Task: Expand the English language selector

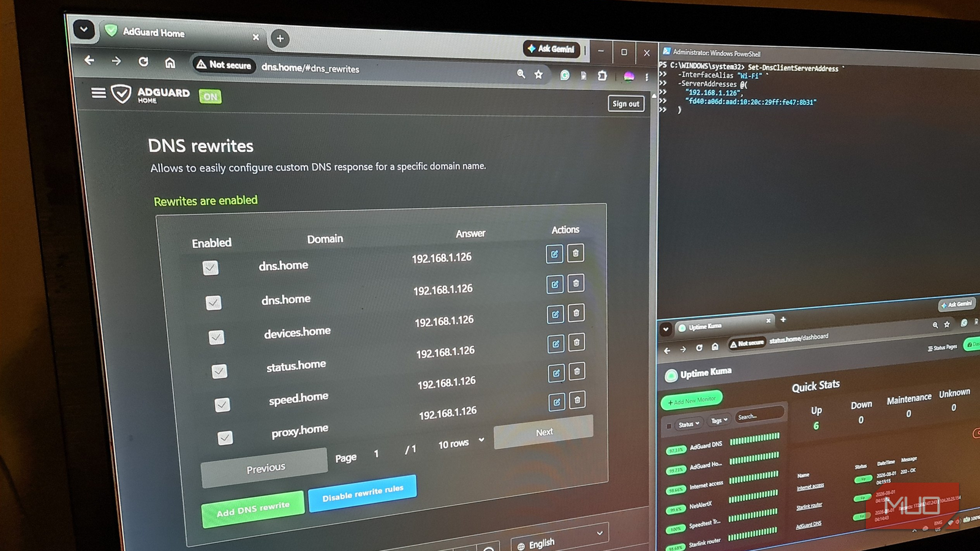Action: click(560, 538)
